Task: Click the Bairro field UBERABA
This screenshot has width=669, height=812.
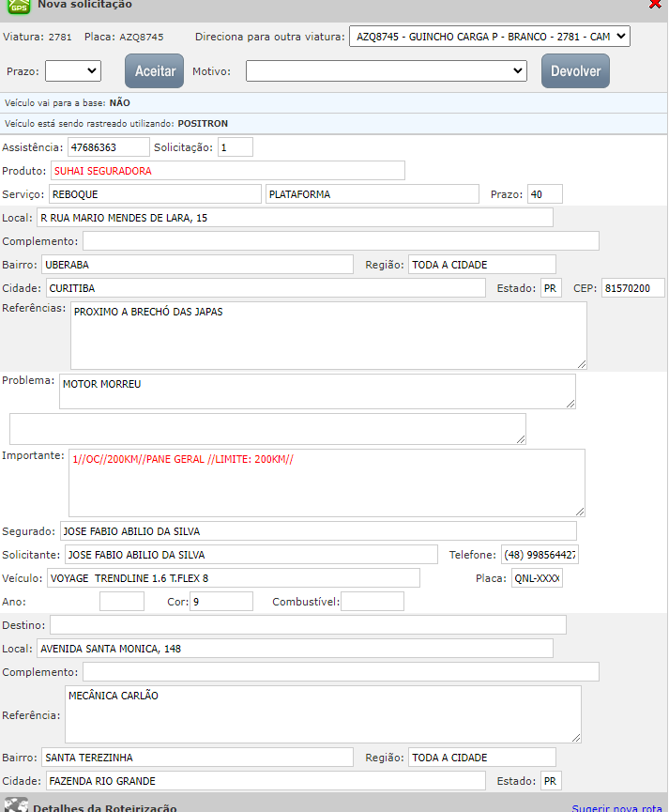Action: pyautogui.click(x=197, y=265)
